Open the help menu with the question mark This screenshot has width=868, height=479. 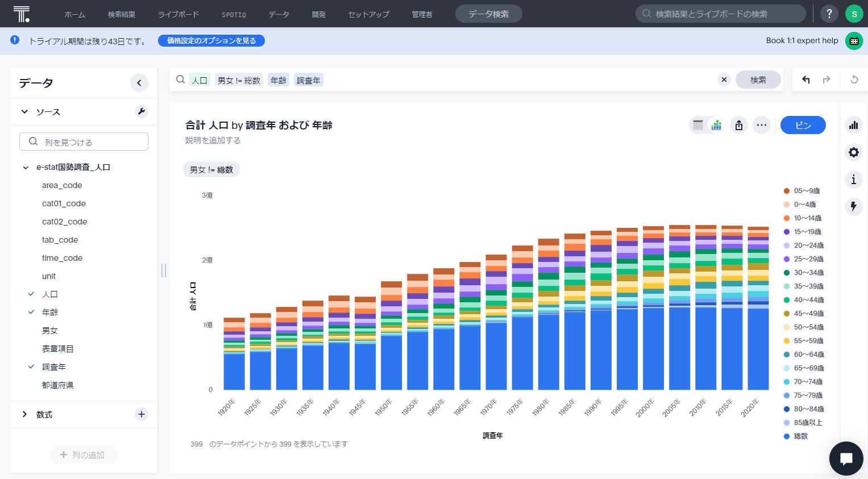click(829, 13)
